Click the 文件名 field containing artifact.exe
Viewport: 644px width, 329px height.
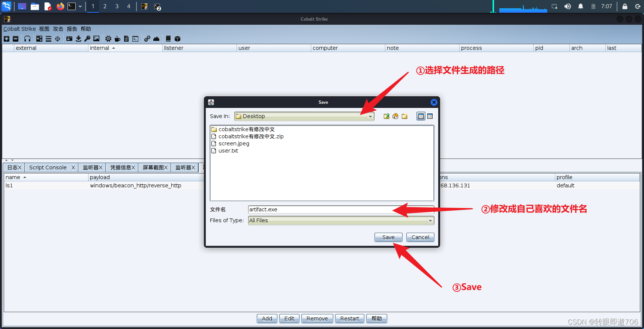[x=341, y=209]
